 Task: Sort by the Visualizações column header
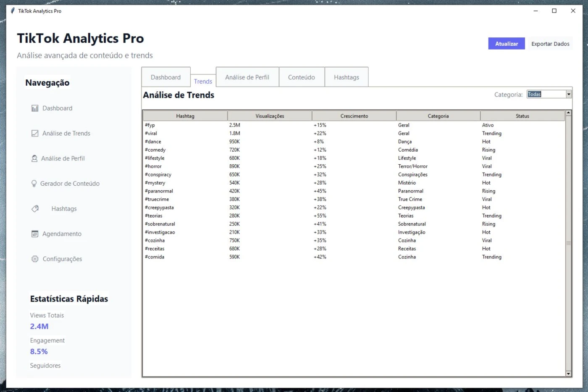[x=270, y=116]
